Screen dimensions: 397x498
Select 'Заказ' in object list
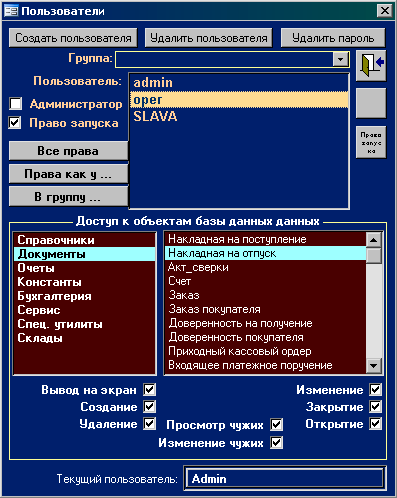click(x=265, y=295)
